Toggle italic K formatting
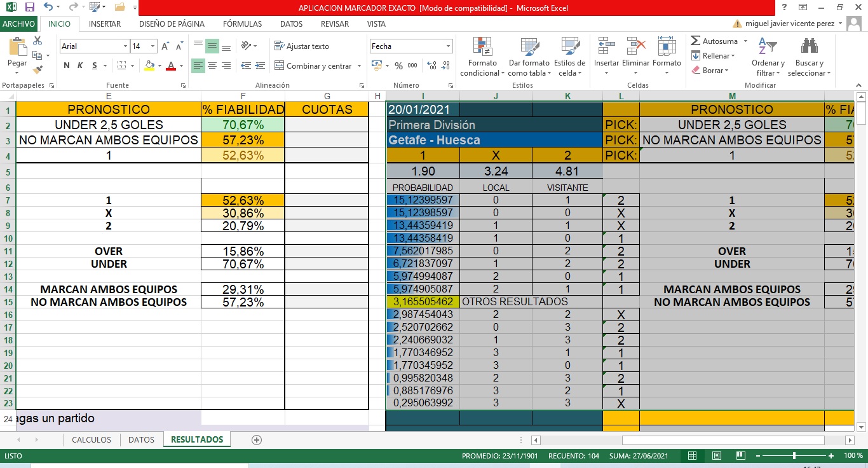This screenshot has width=868, height=468. [x=80, y=65]
